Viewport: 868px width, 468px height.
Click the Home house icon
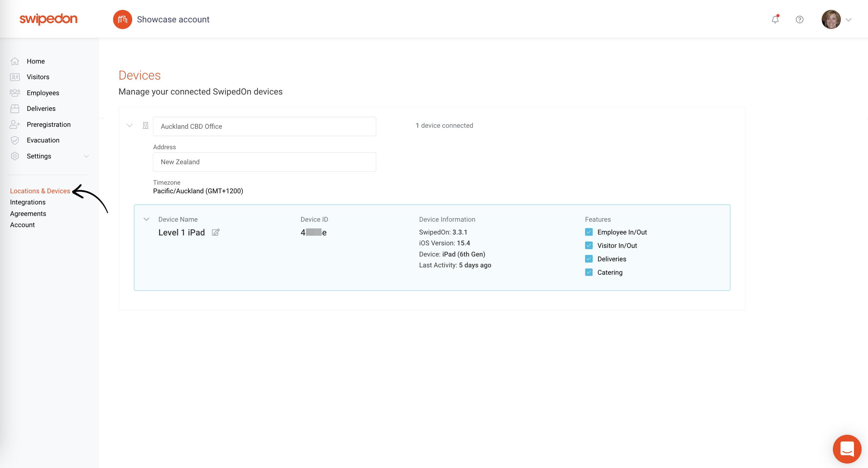point(15,61)
